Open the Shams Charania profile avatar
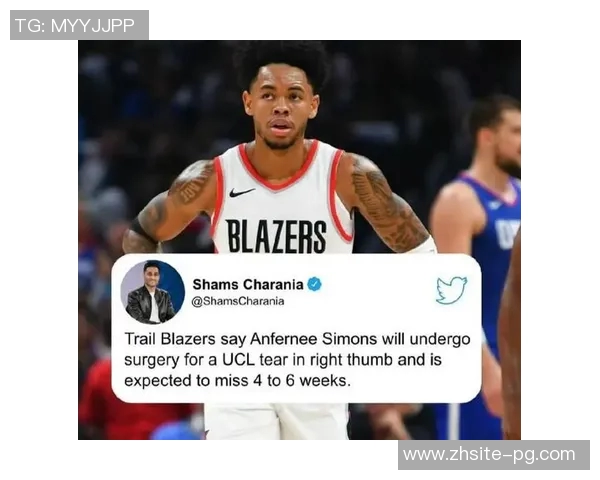 point(152,292)
